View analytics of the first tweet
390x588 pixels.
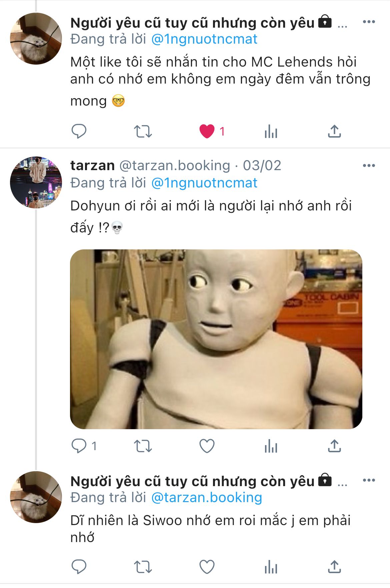271,131
